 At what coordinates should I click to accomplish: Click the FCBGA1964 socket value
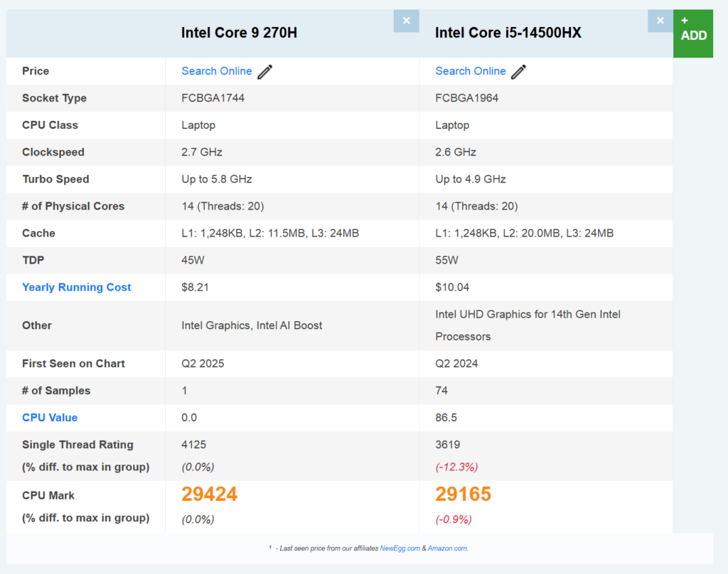(x=466, y=98)
